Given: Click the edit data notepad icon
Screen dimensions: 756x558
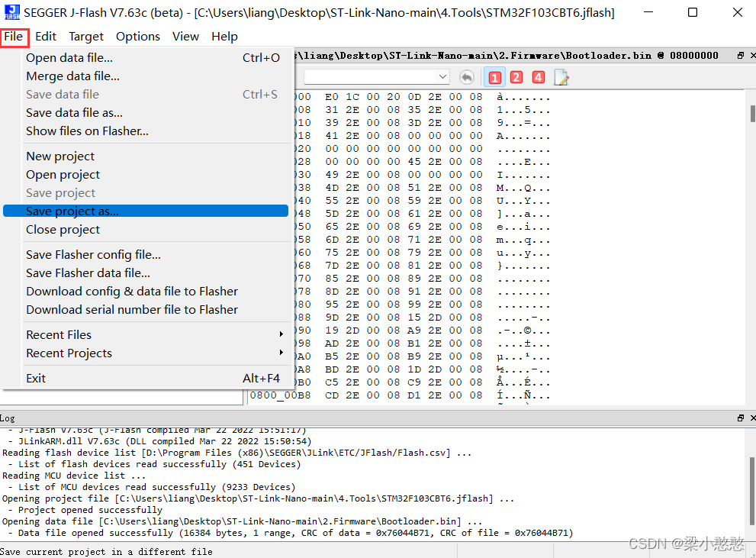Looking at the screenshot, I should click(561, 77).
